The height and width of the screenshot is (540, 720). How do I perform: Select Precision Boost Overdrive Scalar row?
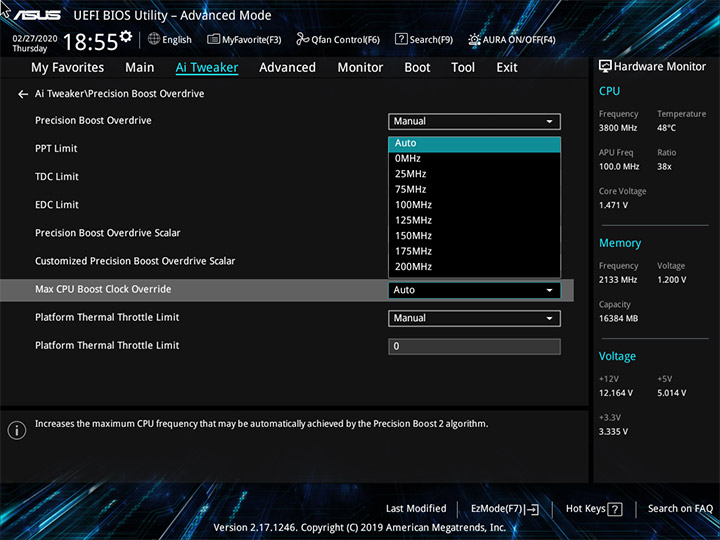(x=107, y=233)
